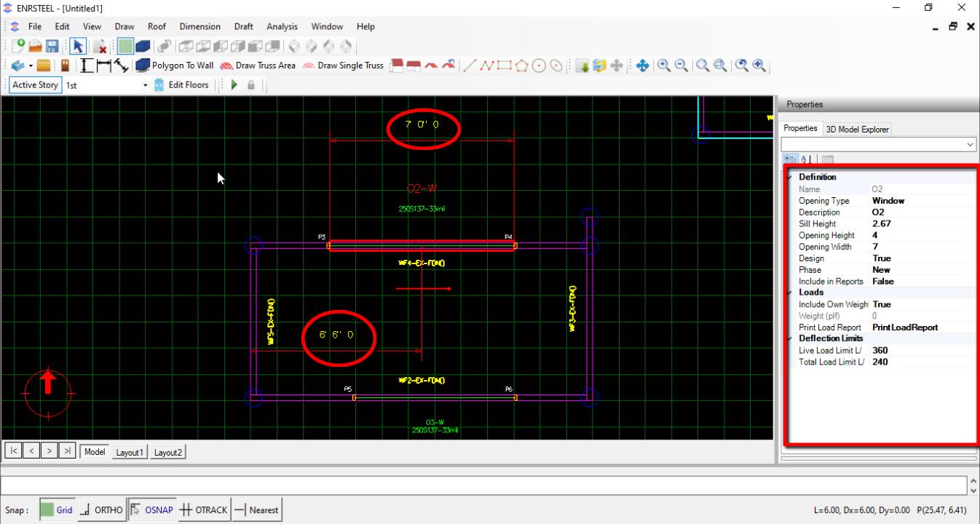980x524 pixels.
Task: Open the Properties object selector dropdown
Action: pyautogui.click(x=970, y=146)
